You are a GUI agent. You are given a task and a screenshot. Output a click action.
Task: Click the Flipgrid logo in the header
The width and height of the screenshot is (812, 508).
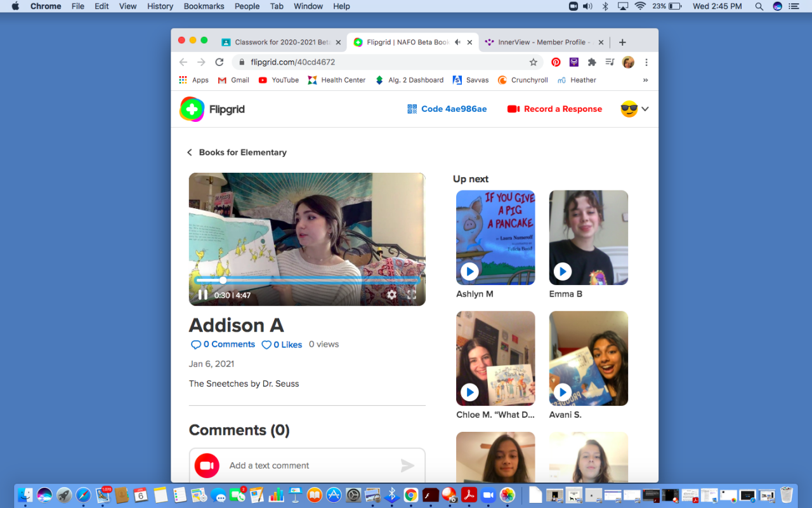coord(213,109)
